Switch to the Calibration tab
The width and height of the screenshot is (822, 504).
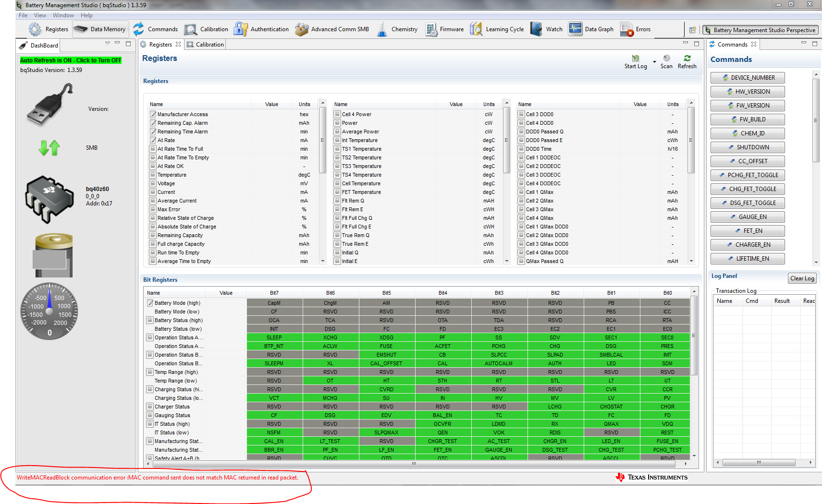point(205,45)
